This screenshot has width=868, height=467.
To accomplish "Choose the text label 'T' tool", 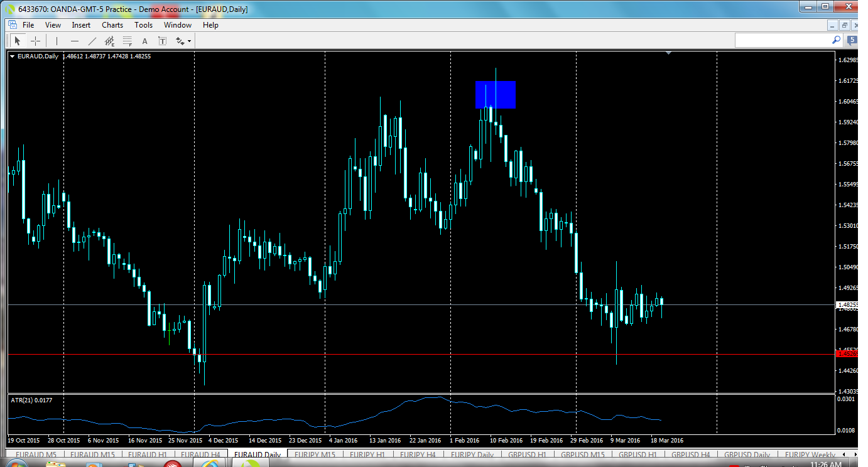I will pyautogui.click(x=162, y=41).
